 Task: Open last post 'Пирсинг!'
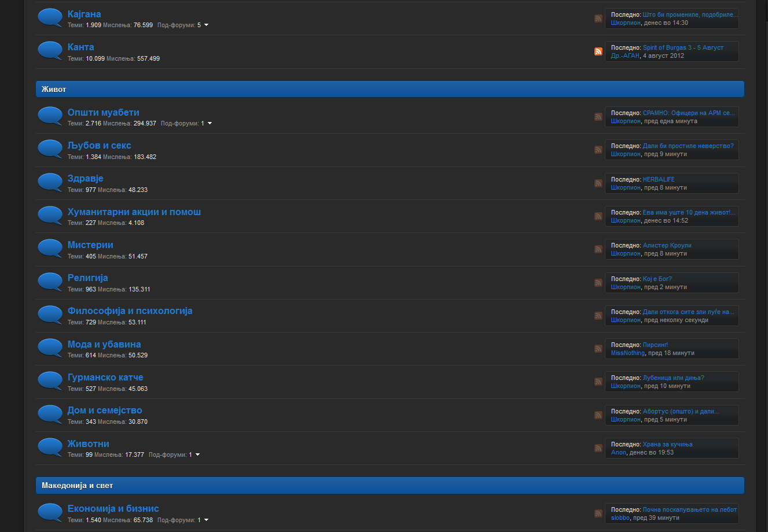pos(656,345)
